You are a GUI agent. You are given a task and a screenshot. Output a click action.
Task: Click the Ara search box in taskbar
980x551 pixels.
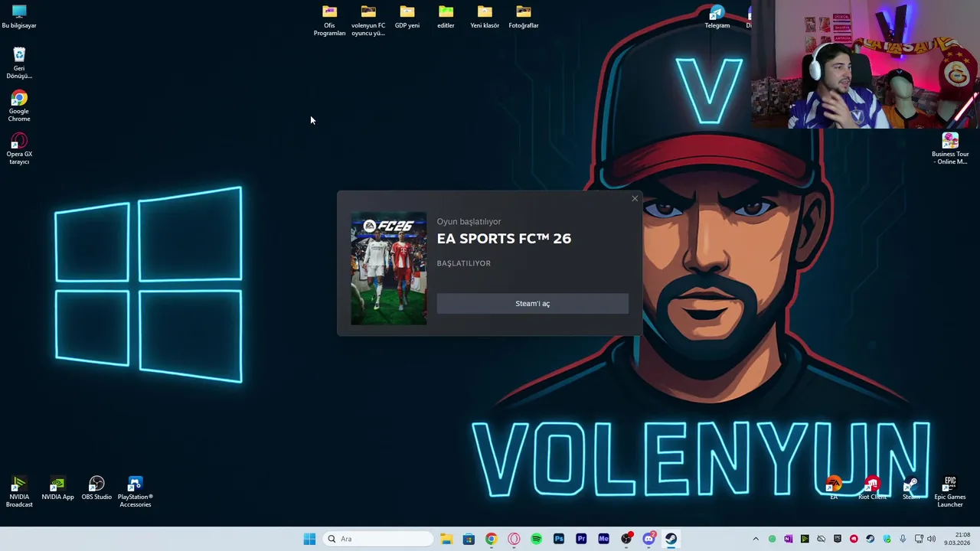(378, 539)
